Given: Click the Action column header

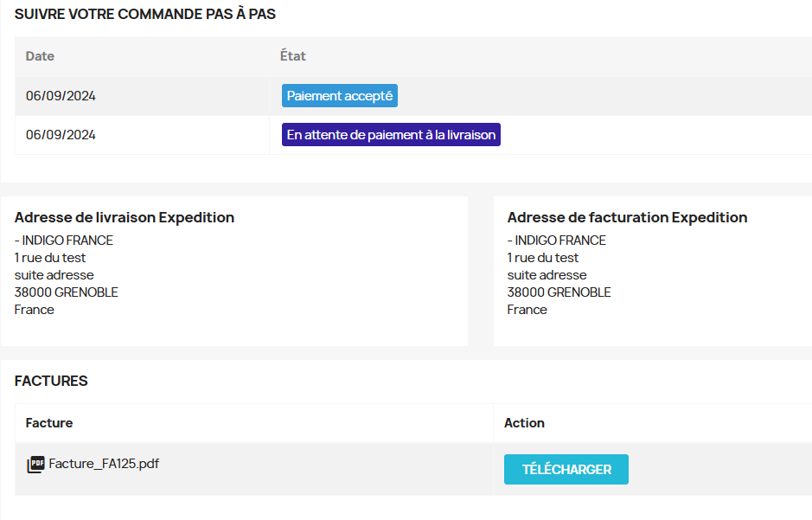Looking at the screenshot, I should (524, 422).
